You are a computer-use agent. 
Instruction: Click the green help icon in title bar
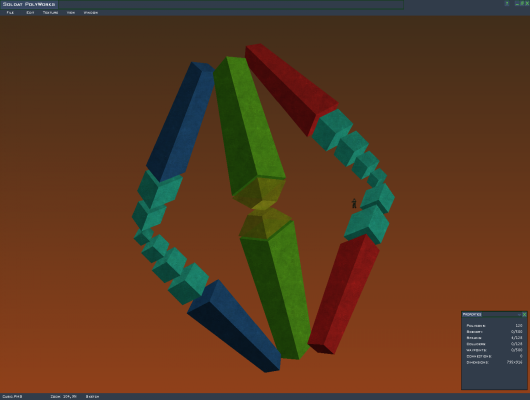[x=507, y=3]
